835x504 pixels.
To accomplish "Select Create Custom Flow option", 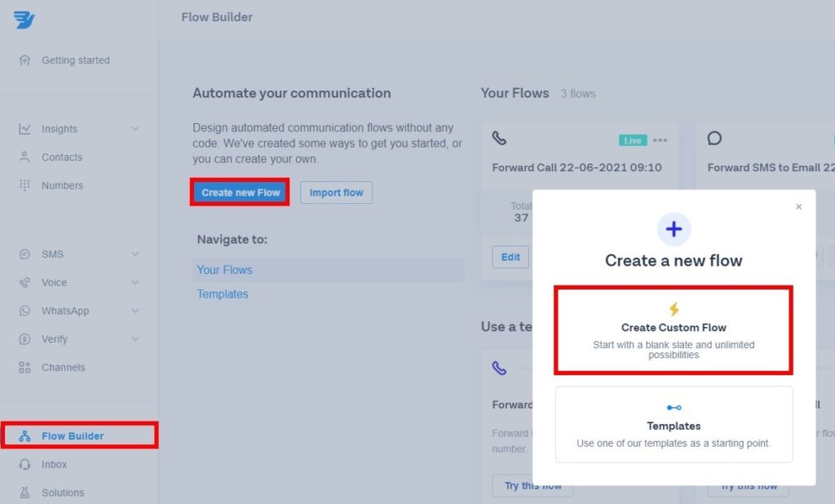I will pyautogui.click(x=674, y=330).
